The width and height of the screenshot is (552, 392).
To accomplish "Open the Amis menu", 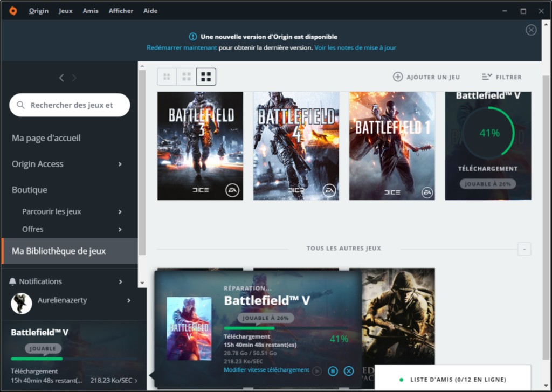I will point(91,11).
